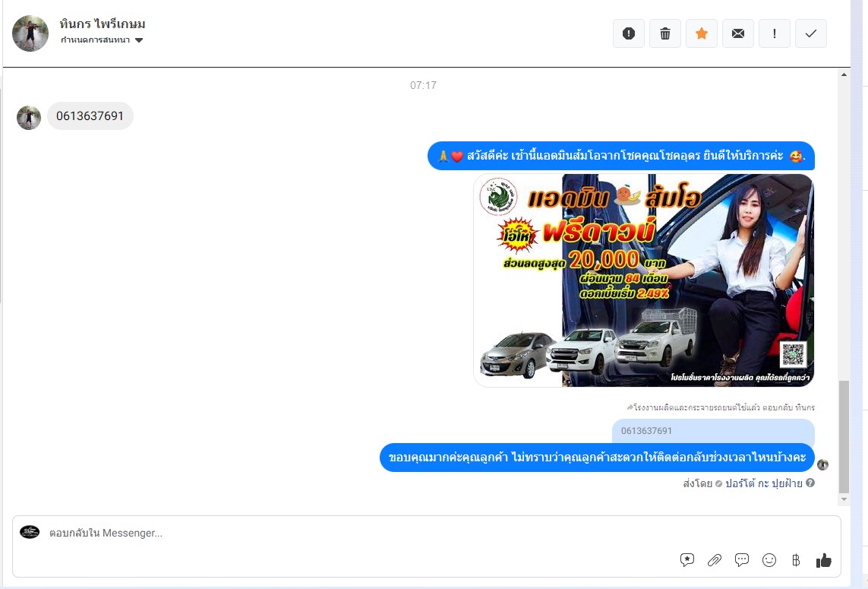
Task: Open กำหนดการสนทนา dropdown arrow
Action: click(139, 40)
